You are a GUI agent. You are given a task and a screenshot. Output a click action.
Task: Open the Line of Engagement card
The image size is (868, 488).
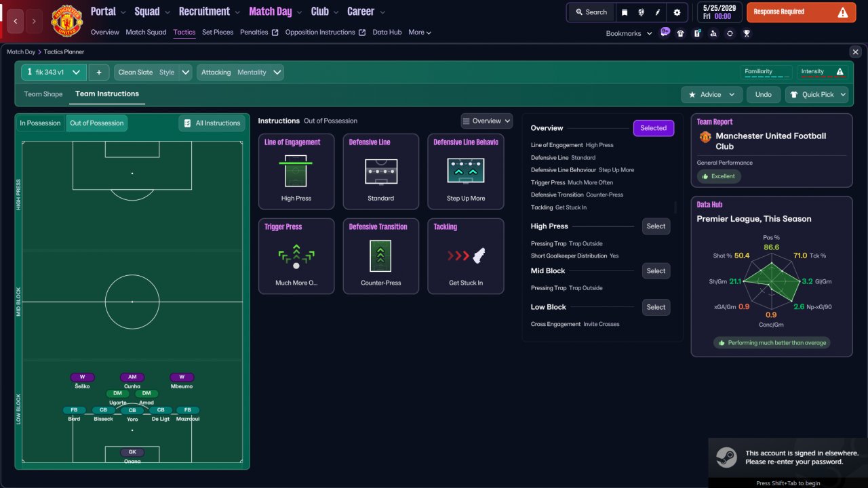click(x=296, y=171)
